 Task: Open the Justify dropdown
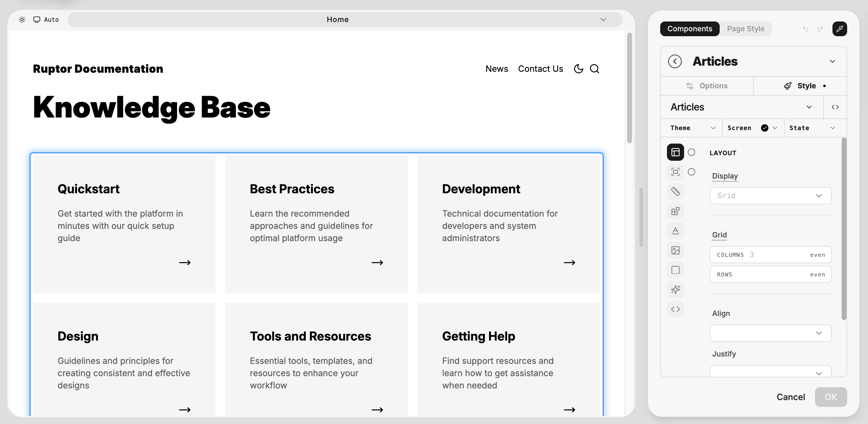pos(770,371)
